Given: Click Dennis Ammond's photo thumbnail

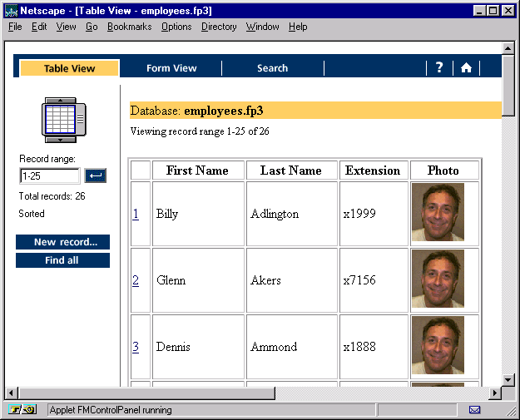Looking at the screenshot, I should (438, 345).
